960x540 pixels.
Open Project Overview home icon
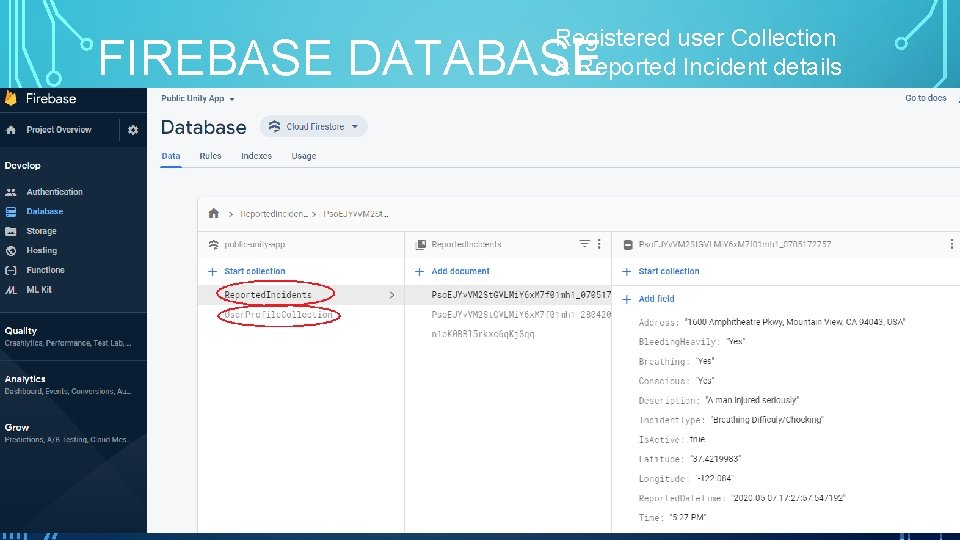coord(11,130)
